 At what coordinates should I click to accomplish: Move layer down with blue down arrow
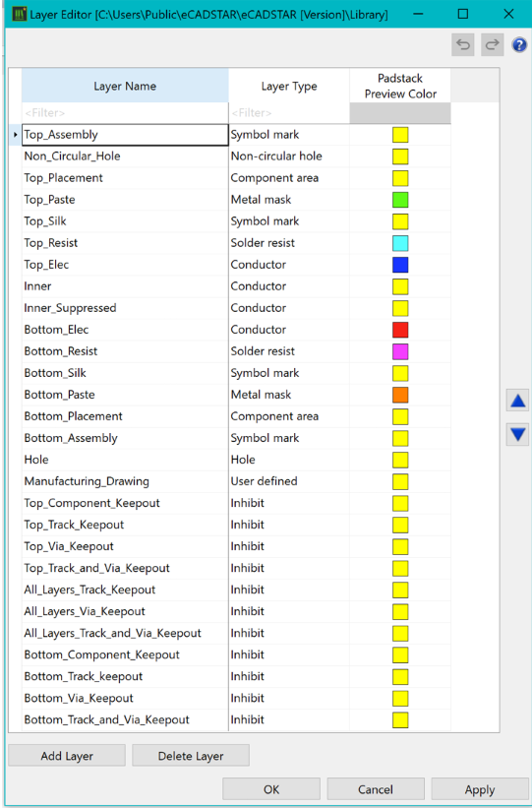click(518, 434)
